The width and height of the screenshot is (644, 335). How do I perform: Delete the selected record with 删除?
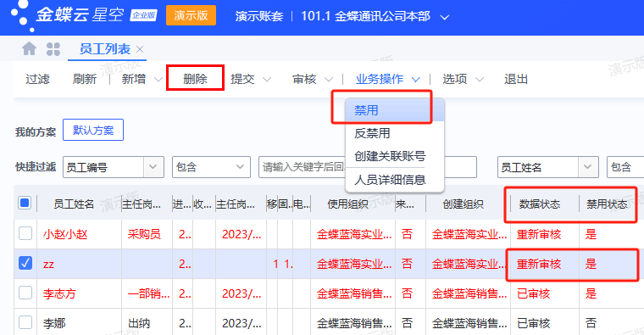pyautogui.click(x=195, y=79)
